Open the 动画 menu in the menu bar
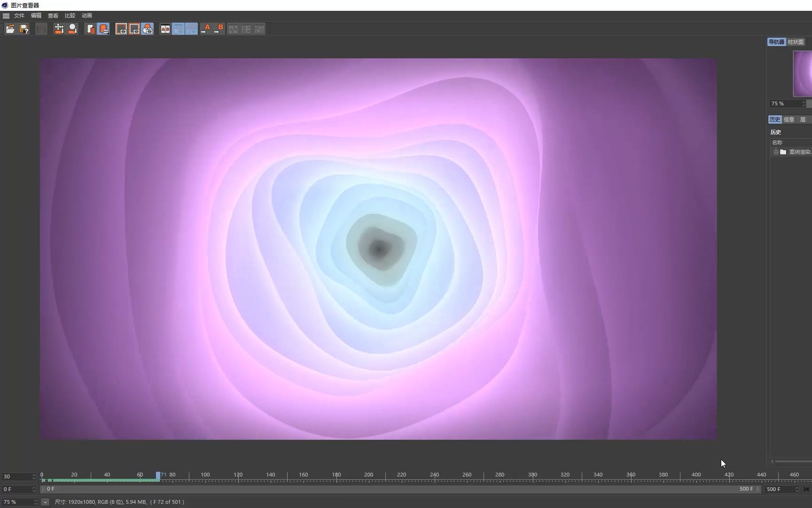812x508 pixels. pos(87,16)
